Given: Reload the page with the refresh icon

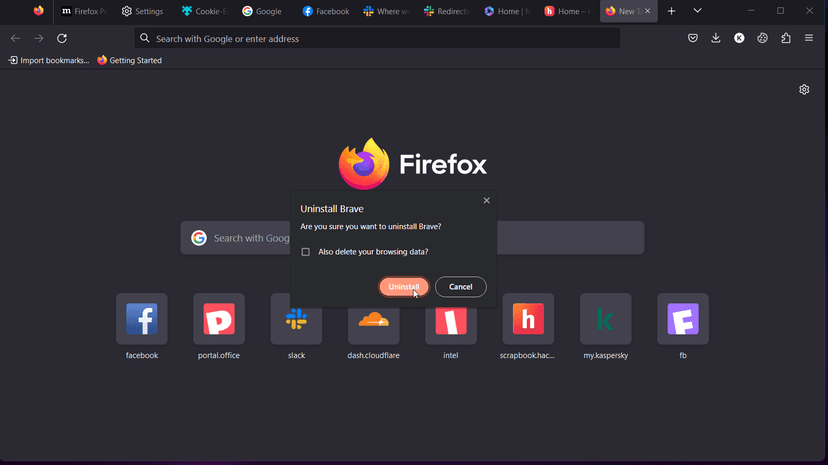Looking at the screenshot, I should tap(62, 38).
